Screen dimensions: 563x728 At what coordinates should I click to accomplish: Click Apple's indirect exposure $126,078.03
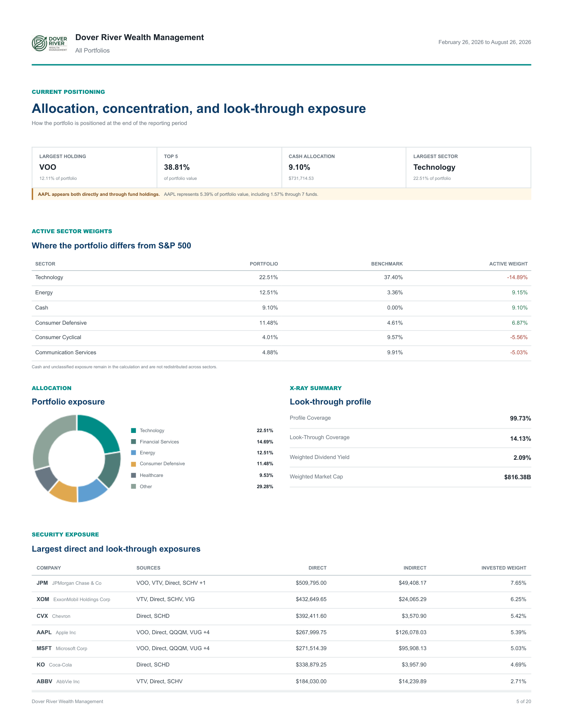click(x=411, y=633)
